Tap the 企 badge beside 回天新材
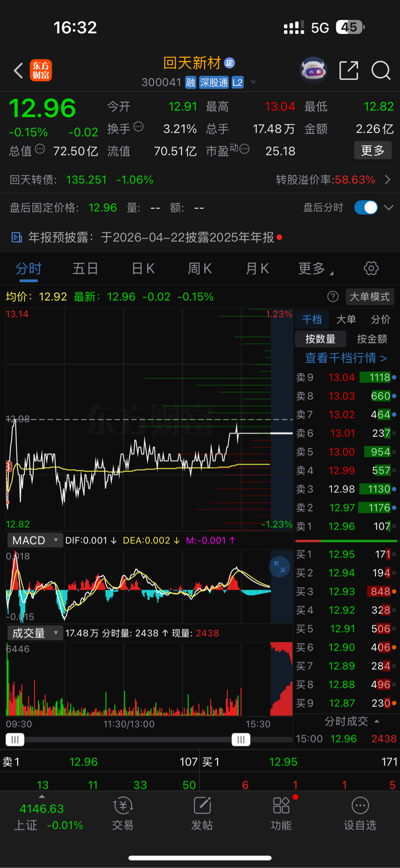Viewport: 400px width, 868px height. [230, 63]
